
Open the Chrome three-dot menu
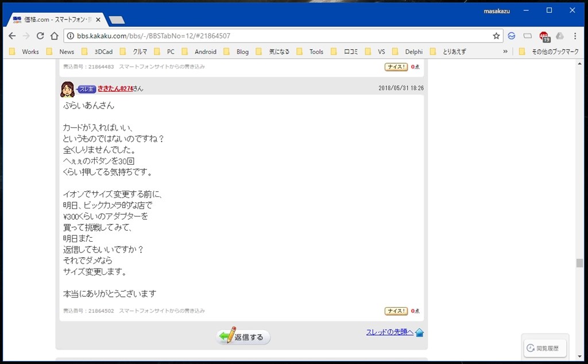[x=575, y=36]
